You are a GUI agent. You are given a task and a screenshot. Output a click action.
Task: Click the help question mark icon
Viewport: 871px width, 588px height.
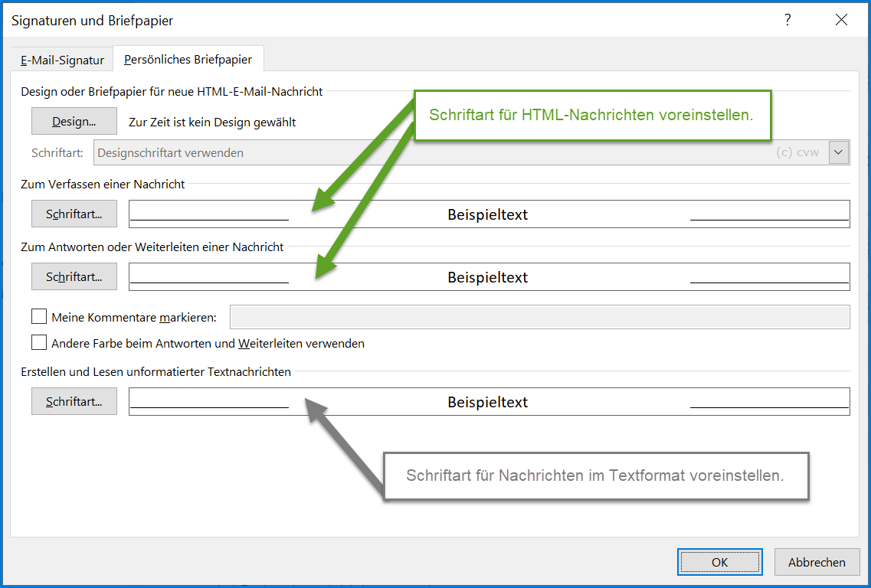coord(788,20)
